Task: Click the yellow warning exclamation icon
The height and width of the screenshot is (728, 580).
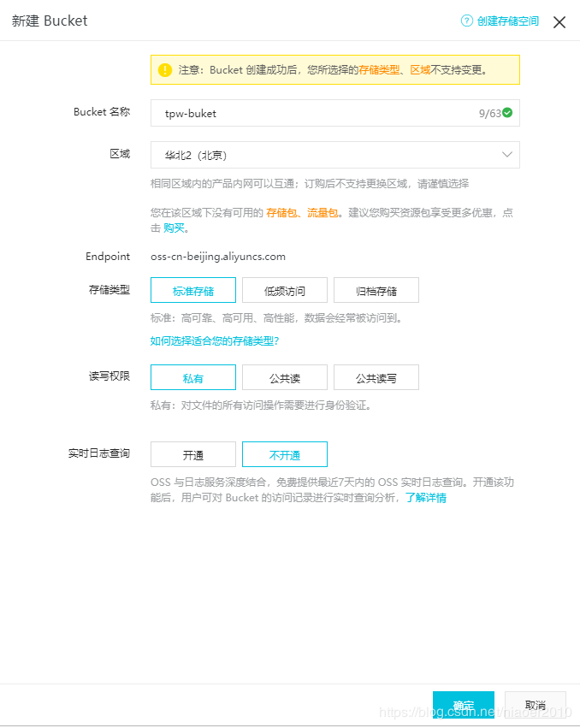Action: [165, 70]
